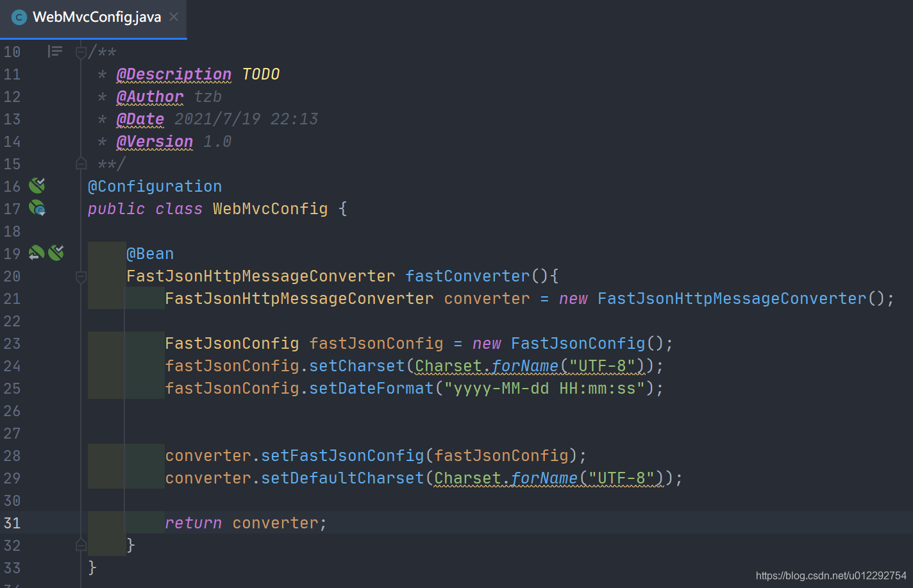Click the @Bean annotation

click(150, 254)
